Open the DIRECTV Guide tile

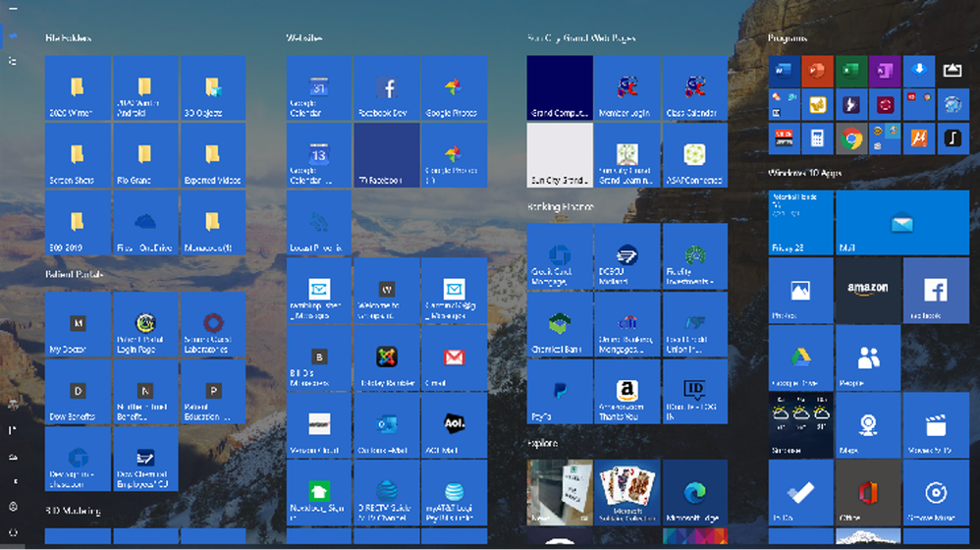tap(387, 492)
